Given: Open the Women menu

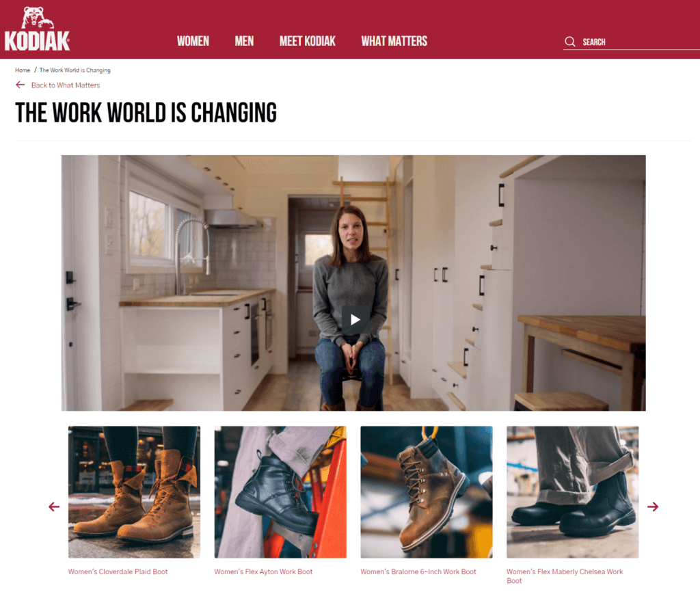Looking at the screenshot, I should [x=193, y=41].
